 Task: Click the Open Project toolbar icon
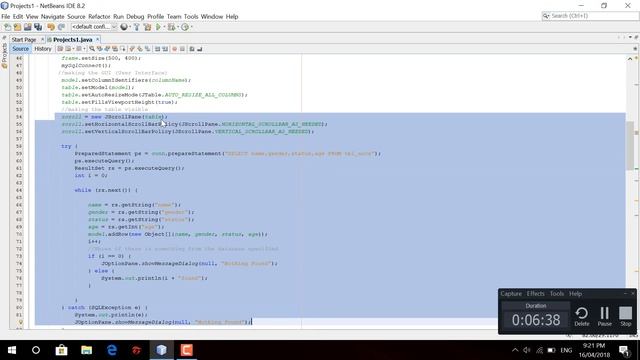click(x=27, y=27)
